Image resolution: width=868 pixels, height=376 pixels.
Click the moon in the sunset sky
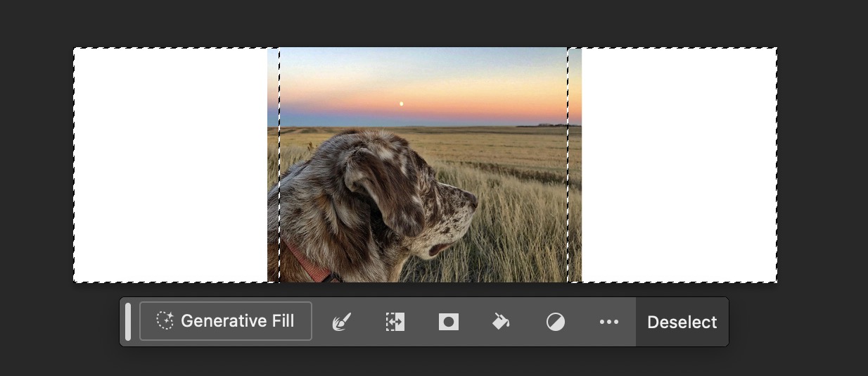click(x=402, y=104)
